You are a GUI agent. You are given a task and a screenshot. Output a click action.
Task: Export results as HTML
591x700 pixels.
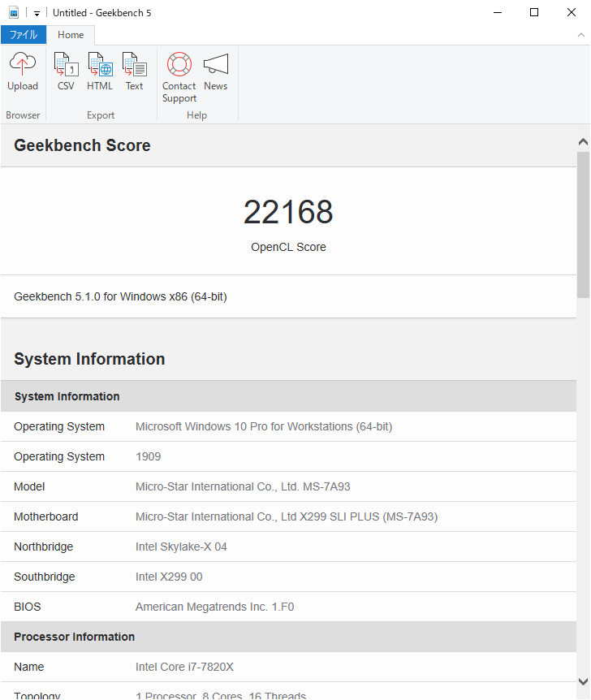(100, 71)
